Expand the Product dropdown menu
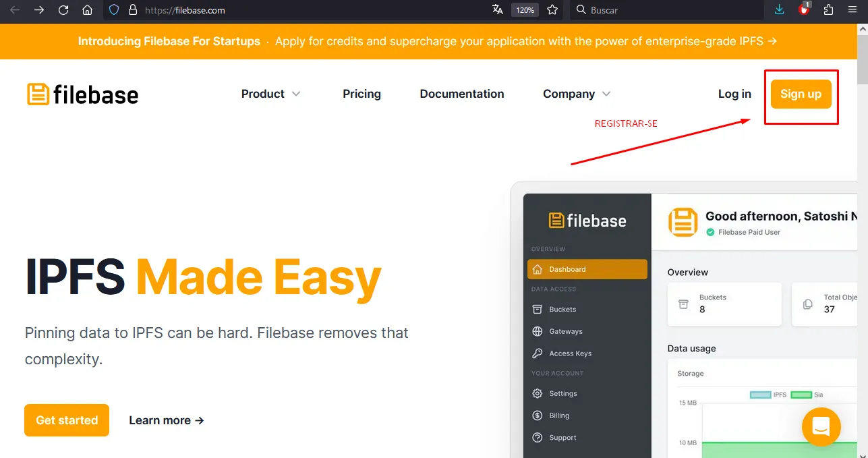868x458 pixels. coord(270,94)
